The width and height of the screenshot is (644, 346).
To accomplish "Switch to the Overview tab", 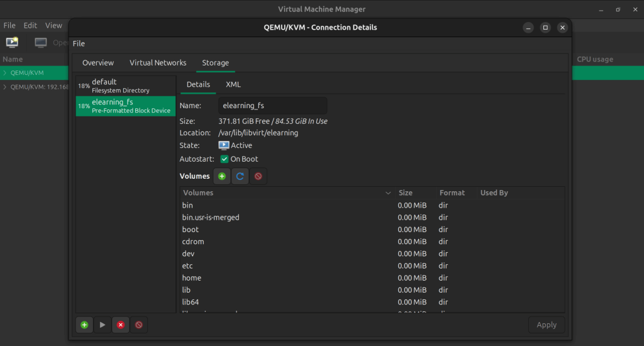I will coord(97,63).
